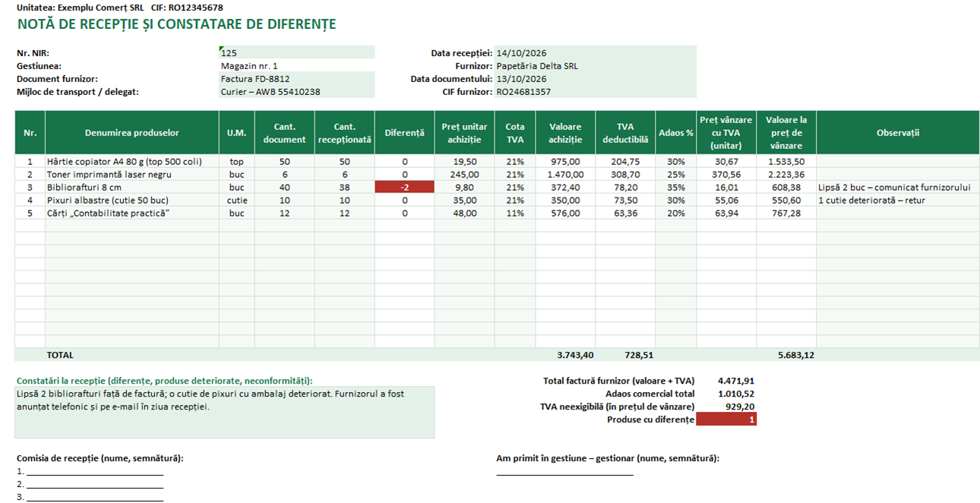Select observation 'Lipsă 2 buc – comunicat furnizorului'
Viewport: 980px width, 503px height.
click(x=898, y=187)
